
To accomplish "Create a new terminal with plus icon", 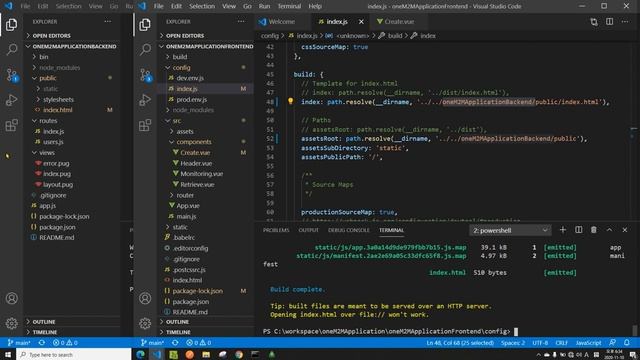I will pos(562,230).
